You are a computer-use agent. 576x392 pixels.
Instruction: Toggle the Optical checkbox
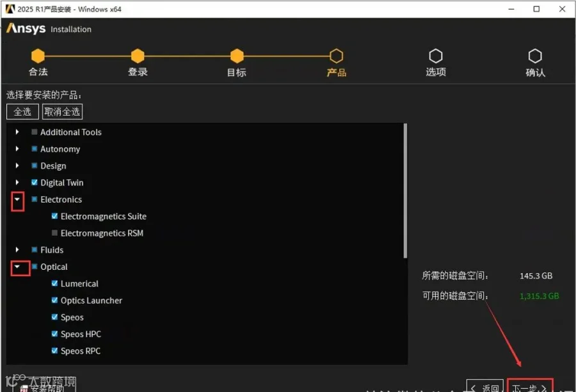point(34,267)
